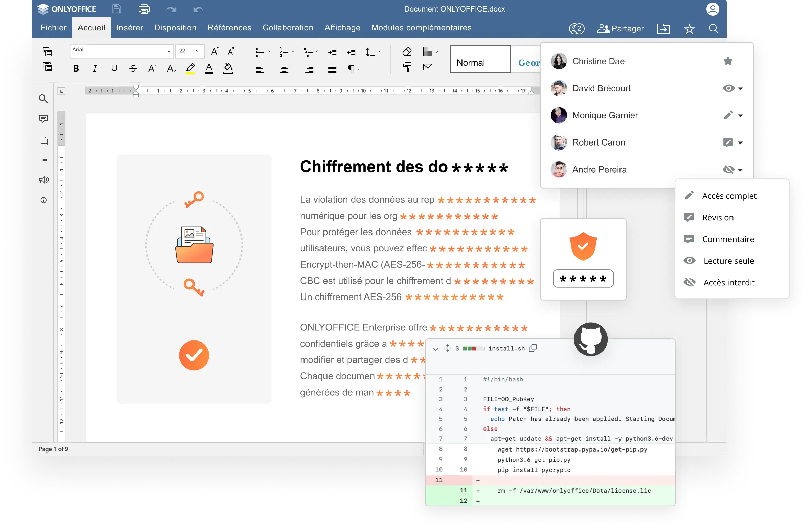Image resolution: width=812 pixels, height=528 pixels.
Task: Increase font size with the larger A icon
Action: pyautogui.click(x=215, y=51)
